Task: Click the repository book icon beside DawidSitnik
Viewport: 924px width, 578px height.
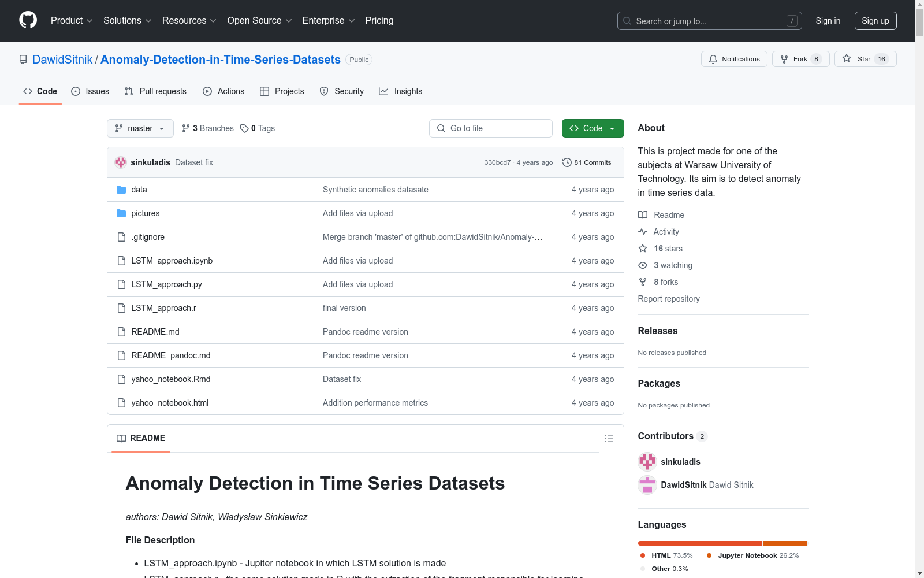Action: [x=23, y=60]
